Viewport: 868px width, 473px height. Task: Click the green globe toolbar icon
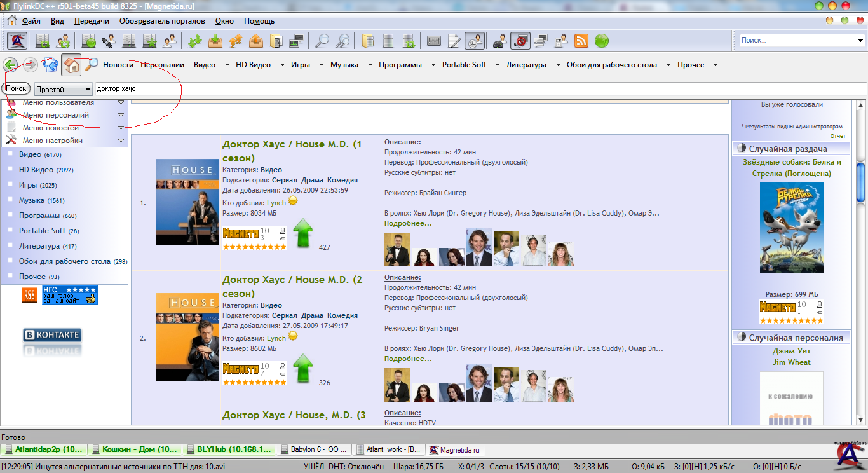click(602, 41)
